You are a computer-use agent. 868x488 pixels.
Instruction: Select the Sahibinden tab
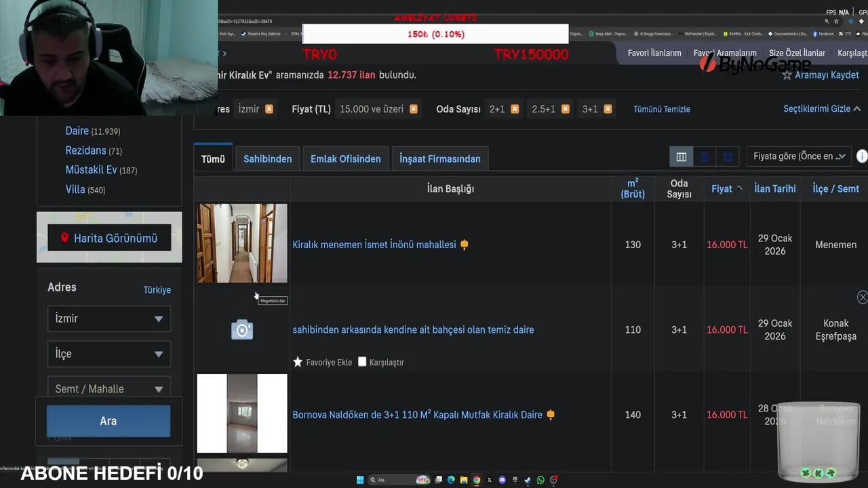268,159
